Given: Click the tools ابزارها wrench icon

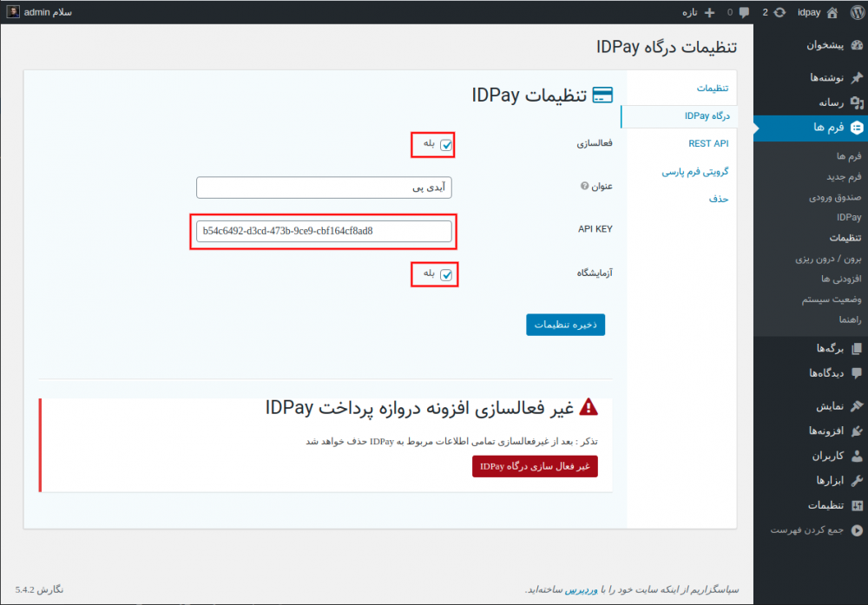Looking at the screenshot, I should click(857, 481).
